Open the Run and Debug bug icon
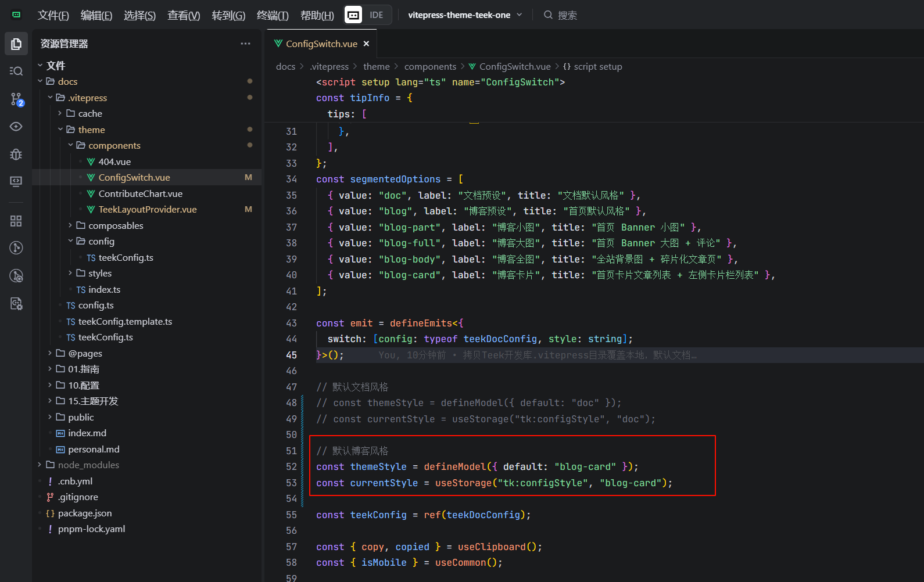Image resolution: width=924 pixels, height=582 pixels. coord(16,154)
